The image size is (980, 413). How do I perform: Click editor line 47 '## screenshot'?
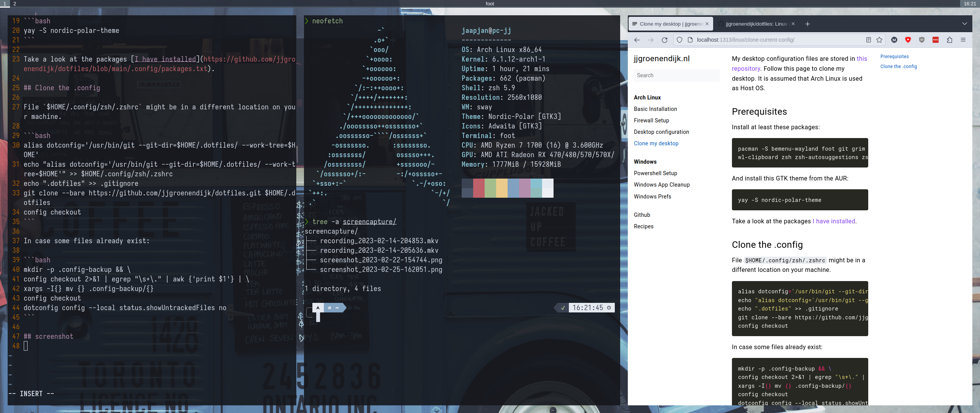[x=48, y=337]
